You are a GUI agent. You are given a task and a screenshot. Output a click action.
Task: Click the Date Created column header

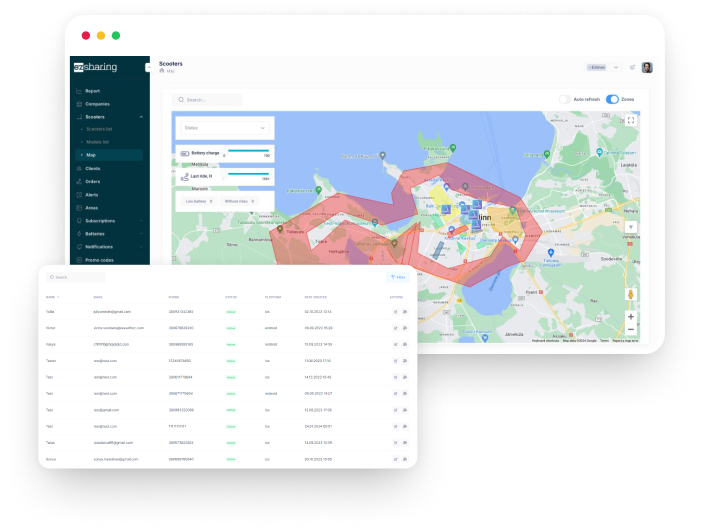[316, 297]
